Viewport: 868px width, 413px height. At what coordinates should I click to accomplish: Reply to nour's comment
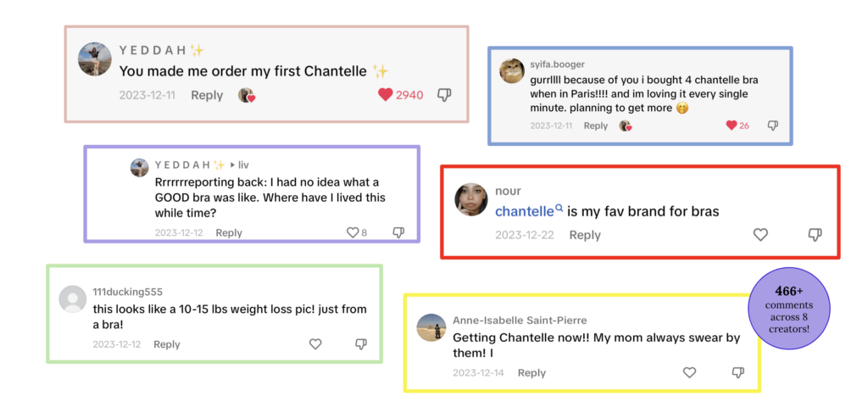585,235
